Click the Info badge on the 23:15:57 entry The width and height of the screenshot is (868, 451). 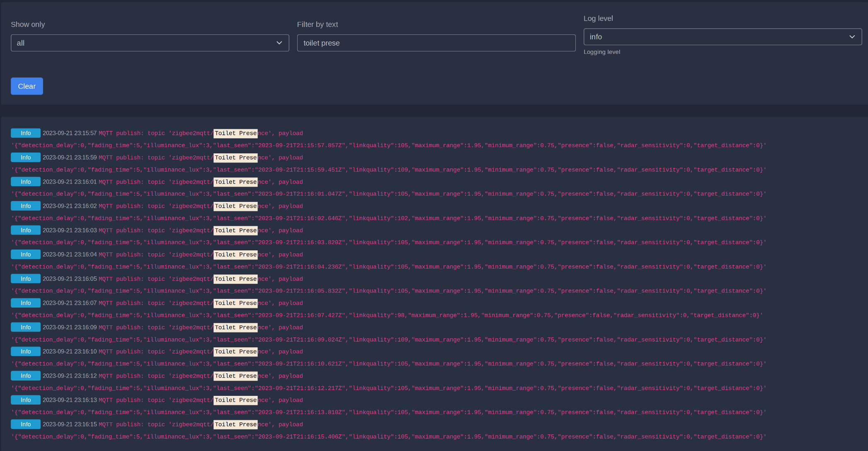point(25,133)
